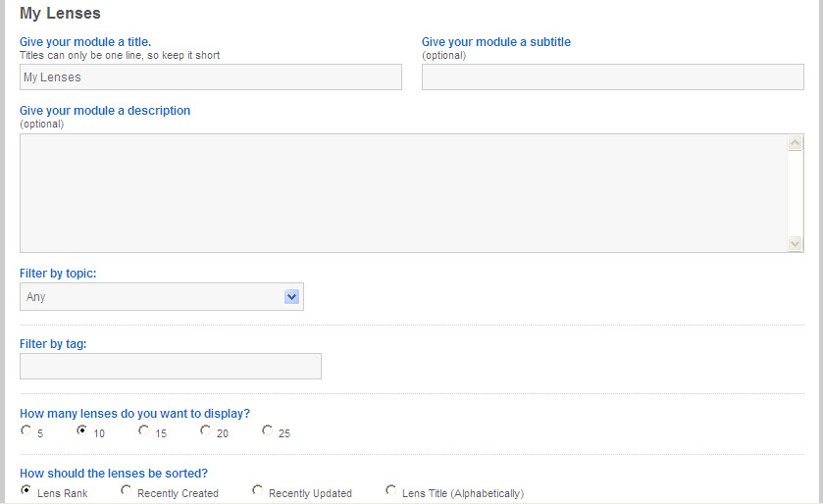Viewport: 823px width, 504px height.
Task: Click the 'Filter by topic' label
Action: (x=58, y=274)
